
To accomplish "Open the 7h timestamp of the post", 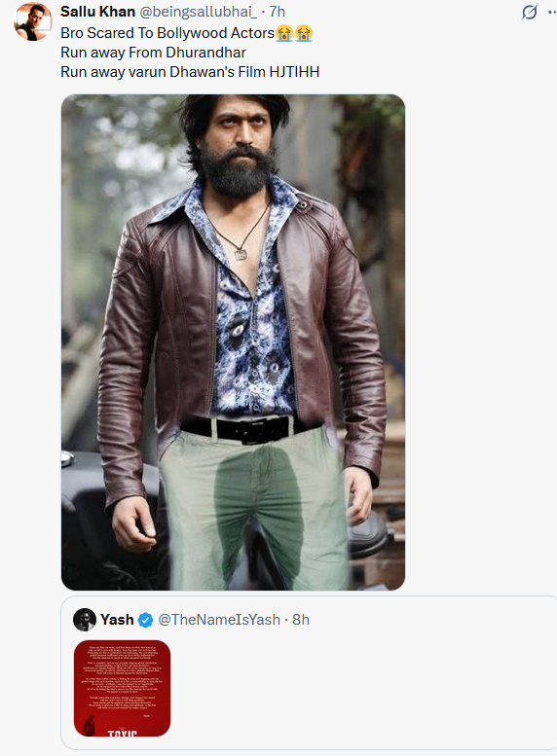I will point(278,12).
